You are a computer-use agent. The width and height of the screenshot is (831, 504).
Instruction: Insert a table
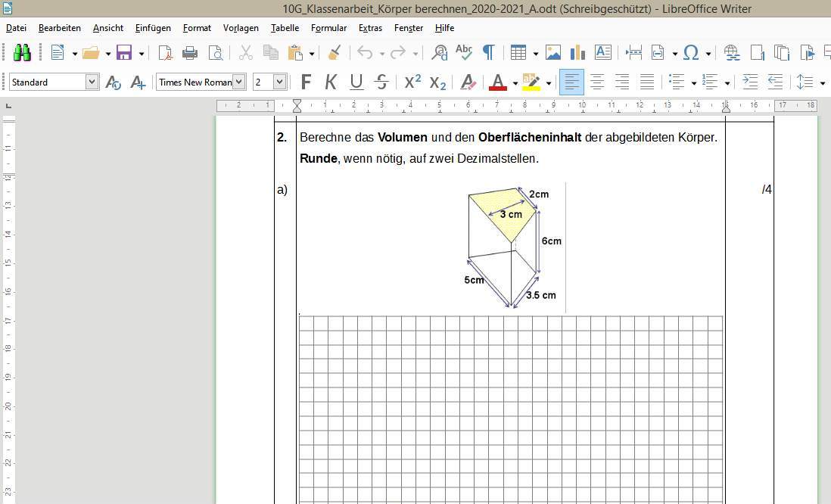[518, 52]
